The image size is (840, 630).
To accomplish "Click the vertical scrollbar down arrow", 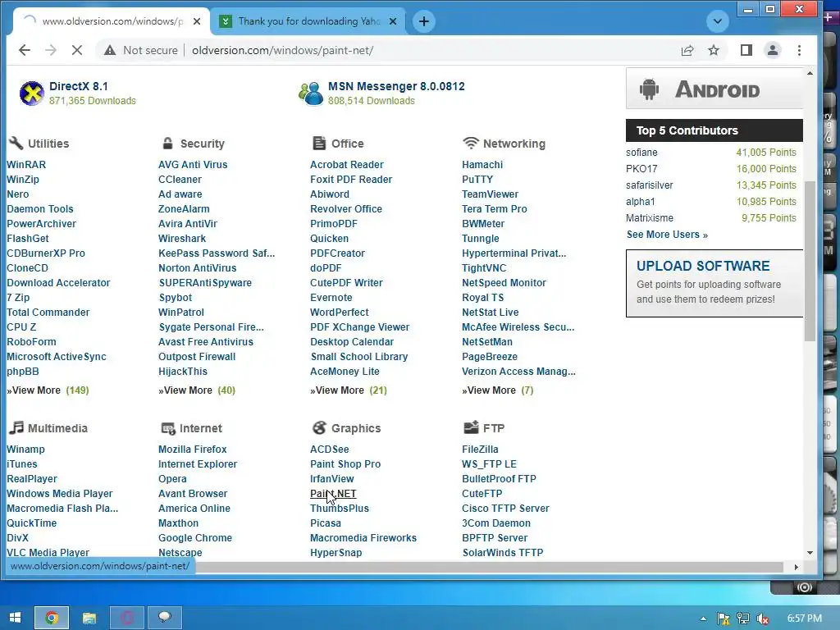I will 810,552.
